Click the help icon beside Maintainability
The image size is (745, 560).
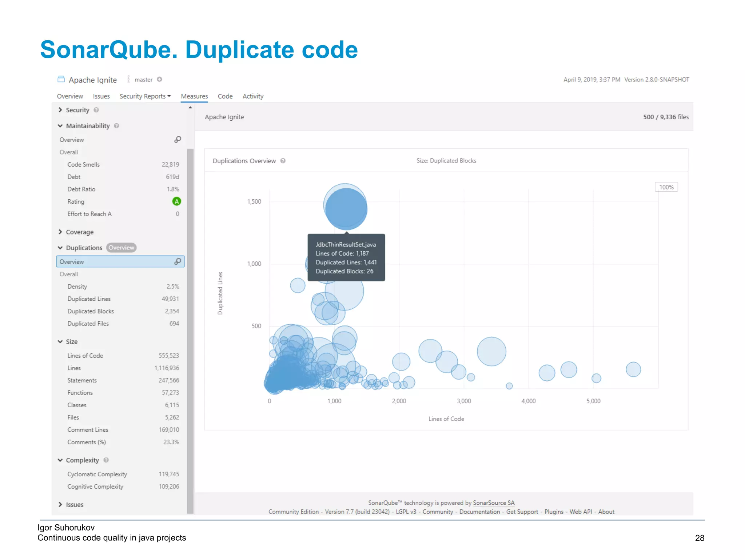116,126
